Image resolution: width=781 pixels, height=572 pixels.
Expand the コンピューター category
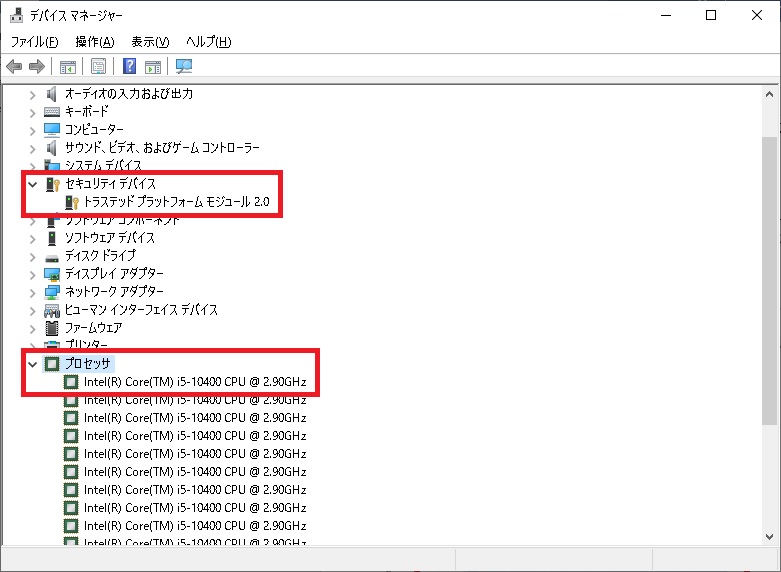click(32, 131)
